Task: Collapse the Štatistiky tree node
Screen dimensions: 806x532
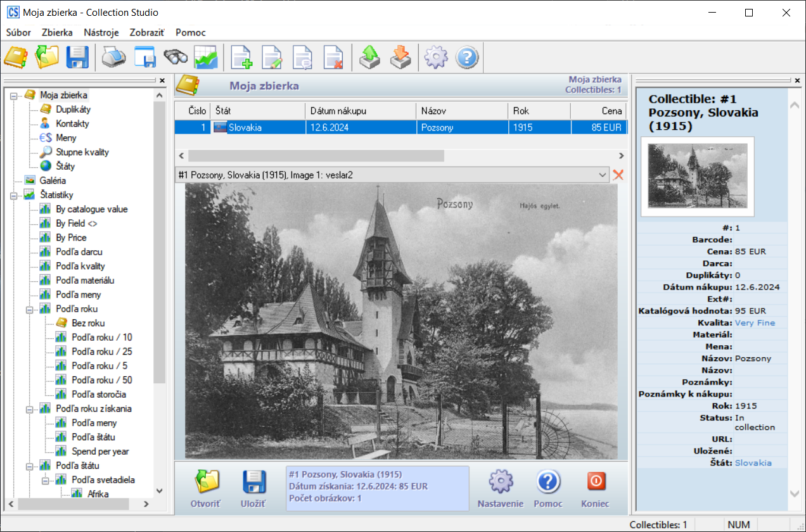Action: point(14,195)
